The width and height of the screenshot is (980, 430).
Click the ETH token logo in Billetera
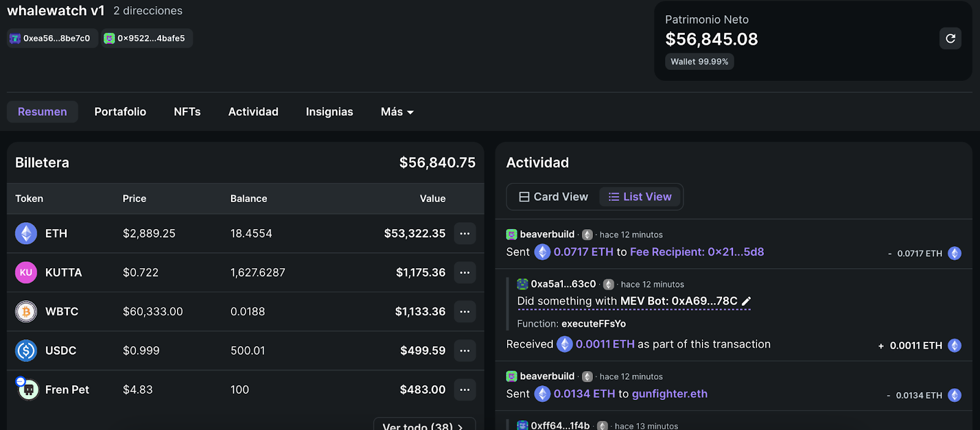26,233
